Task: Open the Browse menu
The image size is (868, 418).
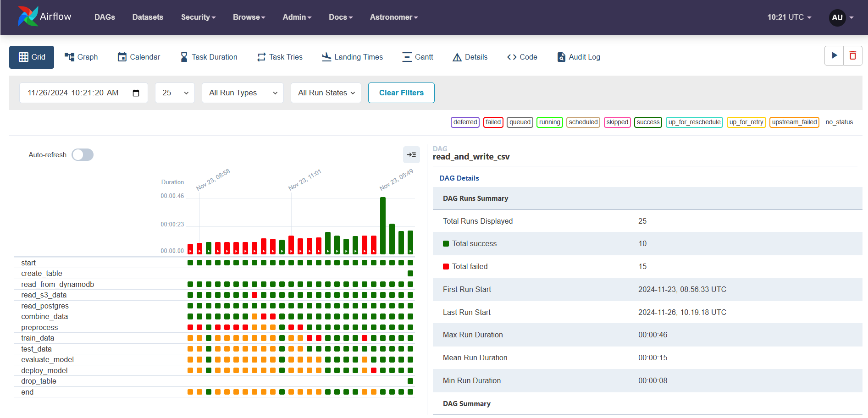Action: (249, 17)
